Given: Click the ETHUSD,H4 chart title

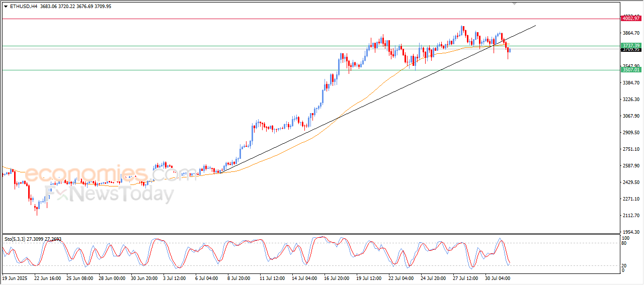Looking at the screenshot, I should pyautogui.click(x=23, y=7).
